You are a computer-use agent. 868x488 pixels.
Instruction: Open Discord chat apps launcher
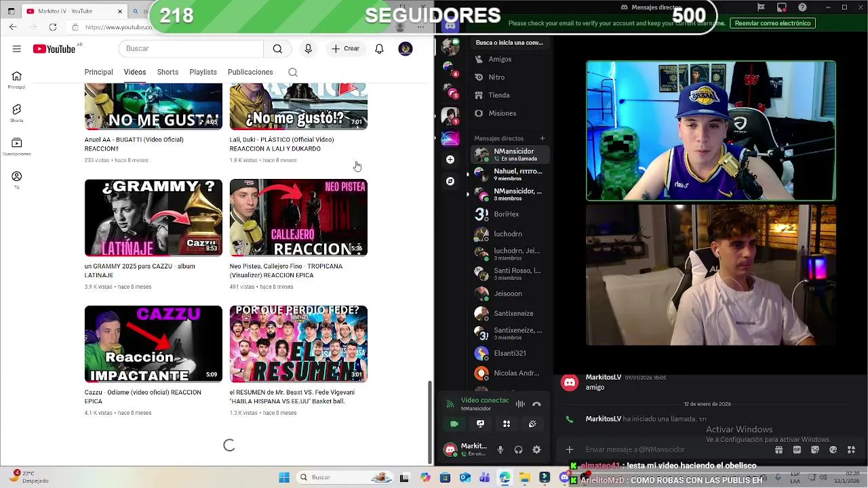pos(851,449)
